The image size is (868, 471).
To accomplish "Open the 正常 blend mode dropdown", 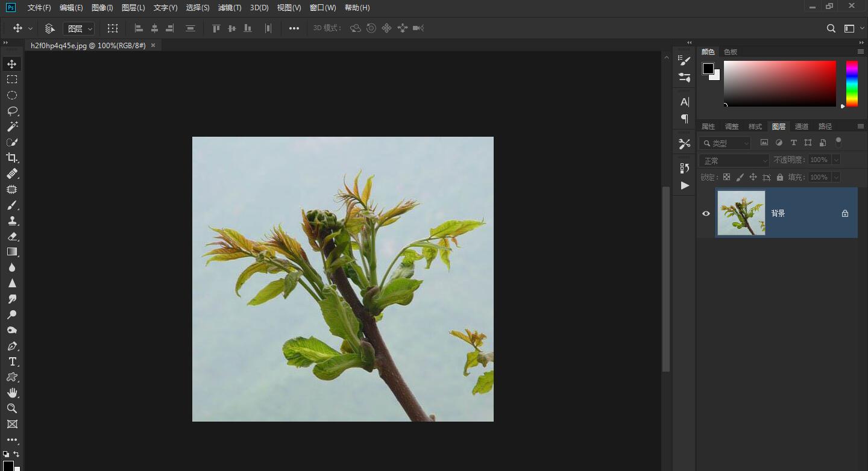I will point(734,160).
